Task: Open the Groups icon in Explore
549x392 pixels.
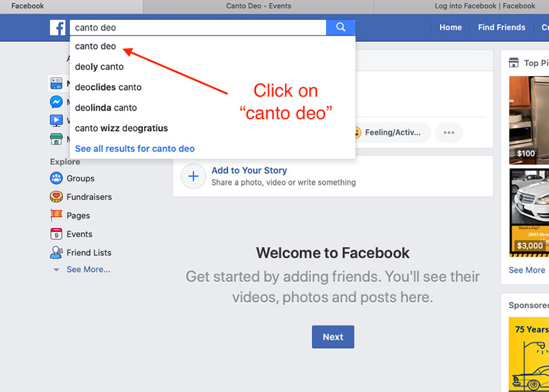Action: (56, 178)
